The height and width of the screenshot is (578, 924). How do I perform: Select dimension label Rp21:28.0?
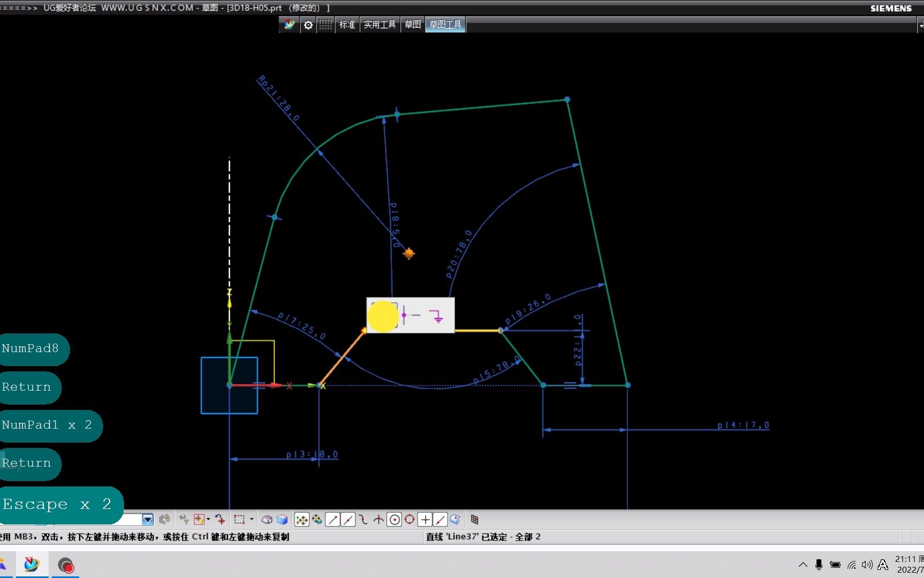(x=278, y=98)
